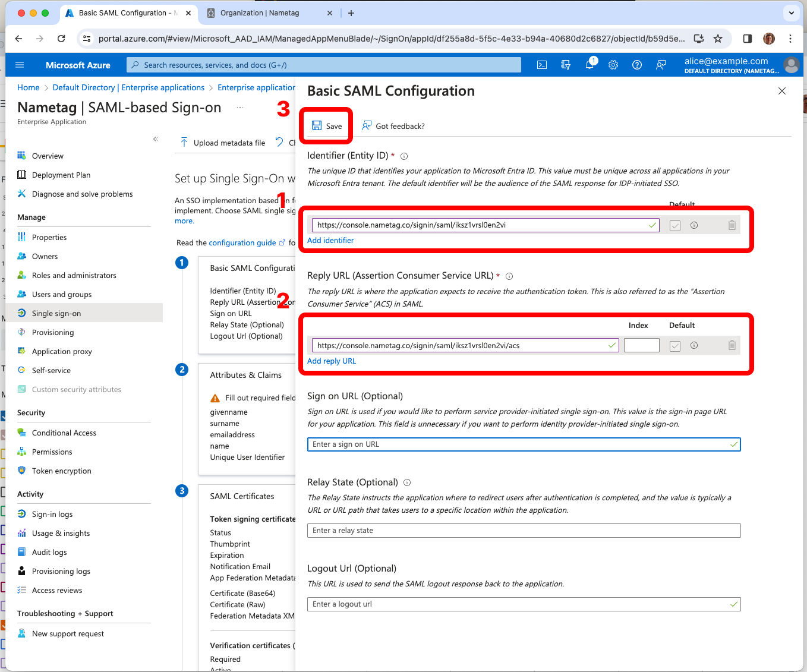Viewport: 807px width, 672px height.
Task: Reload the page in Chrome
Action: pos(61,39)
